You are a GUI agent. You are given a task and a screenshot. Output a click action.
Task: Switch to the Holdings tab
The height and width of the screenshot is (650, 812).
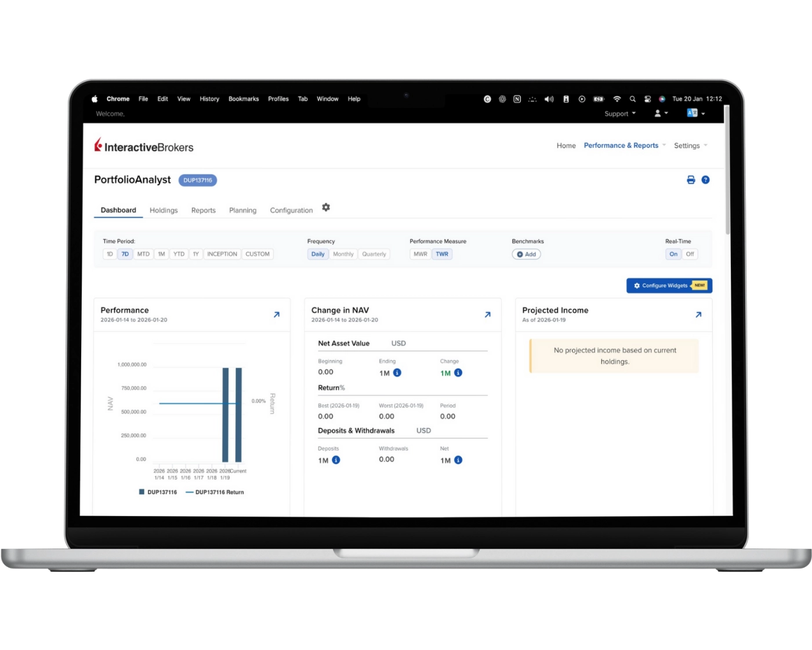coord(163,210)
